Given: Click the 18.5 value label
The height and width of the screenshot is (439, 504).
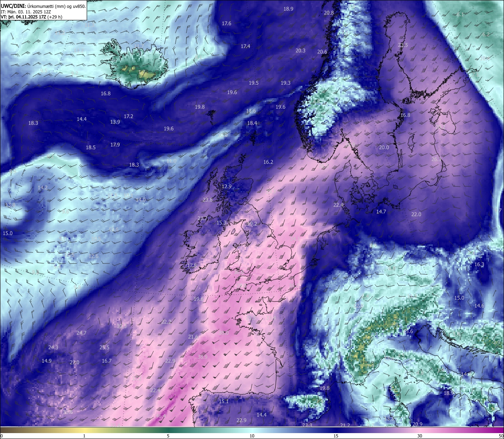Looking at the screenshot, I should pyautogui.click(x=91, y=148).
